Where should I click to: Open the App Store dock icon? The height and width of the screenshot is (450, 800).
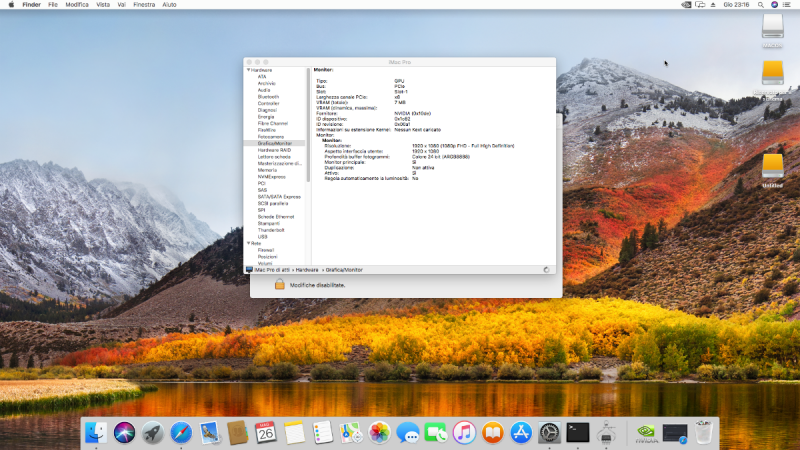[x=521, y=432]
